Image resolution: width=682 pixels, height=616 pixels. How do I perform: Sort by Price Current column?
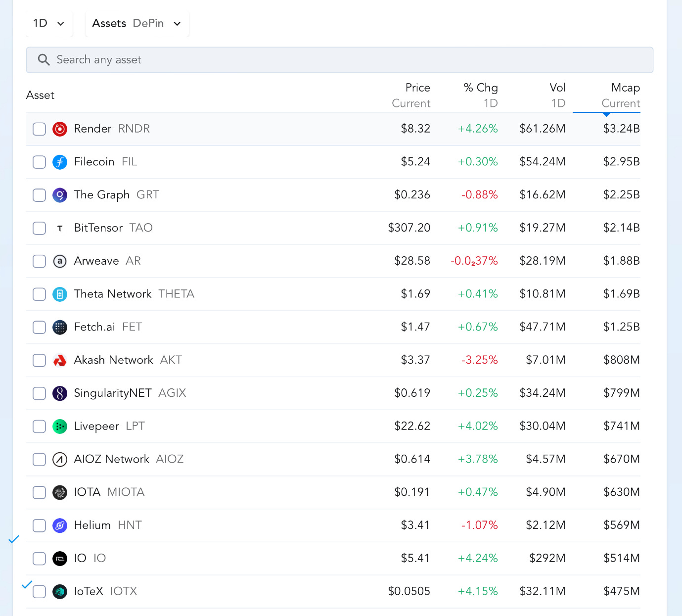411,95
